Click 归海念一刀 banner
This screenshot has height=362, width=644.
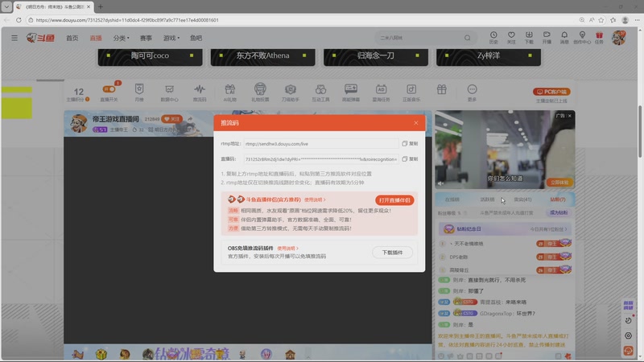[x=376, y=56]
